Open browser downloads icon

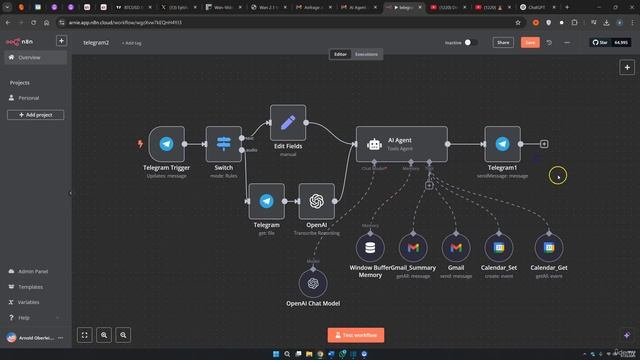[x=606, y=22]
